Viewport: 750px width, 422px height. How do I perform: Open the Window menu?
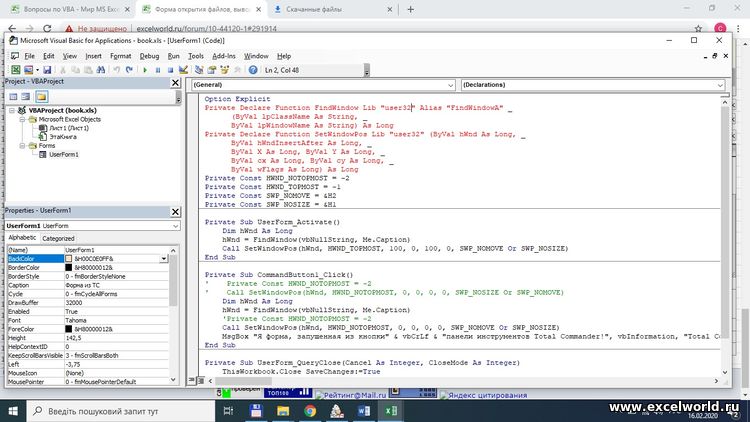pyautogui.click(x=256, y=56)
